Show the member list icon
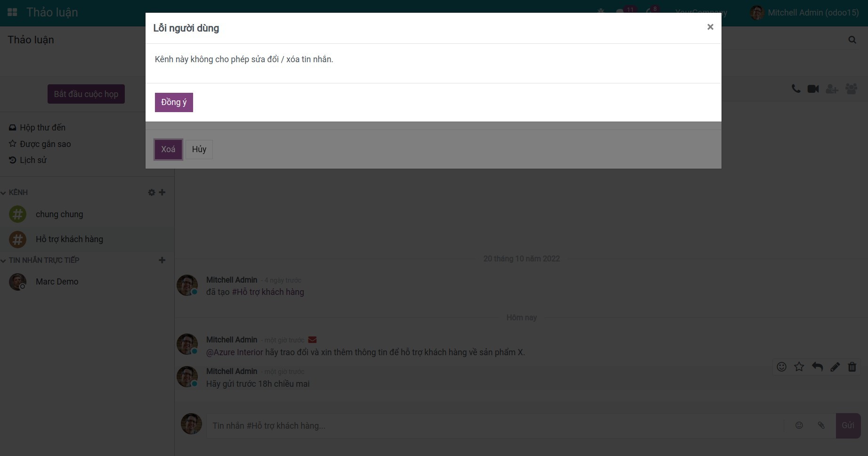Image resolution: width=868 pixels, height=456 pixels. (851, 89)
